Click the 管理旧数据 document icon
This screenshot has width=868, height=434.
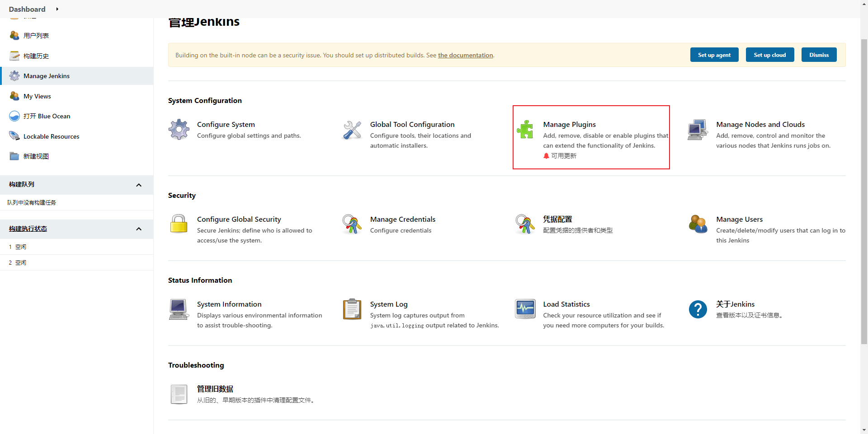[179, 394]
